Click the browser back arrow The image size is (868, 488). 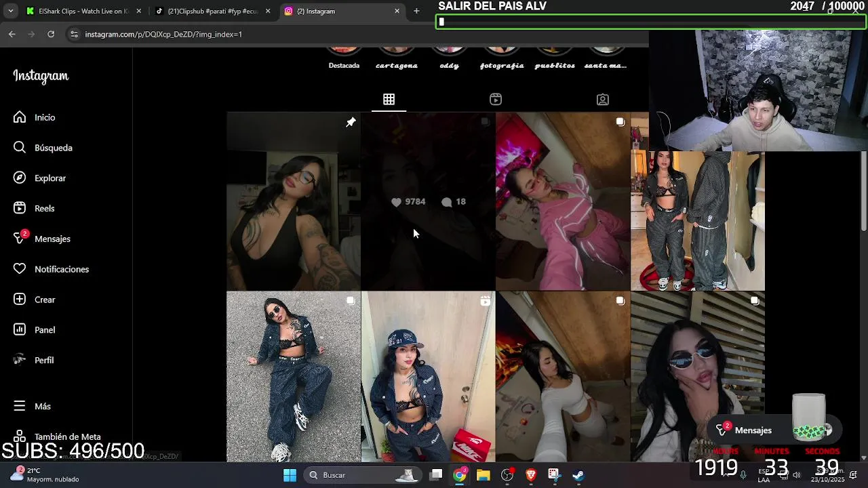click(x=12, y=34)
